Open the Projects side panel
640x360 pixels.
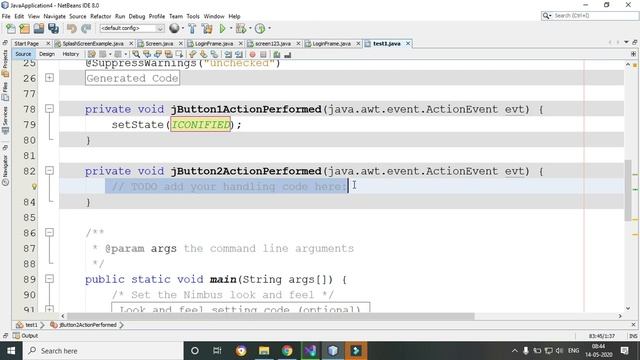tap(5, 64)
